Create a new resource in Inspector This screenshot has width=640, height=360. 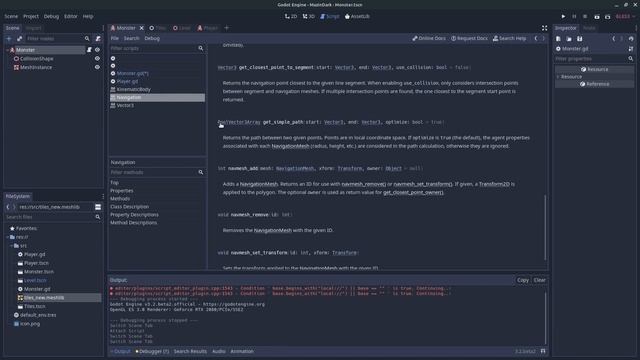[x=558, y=39]
